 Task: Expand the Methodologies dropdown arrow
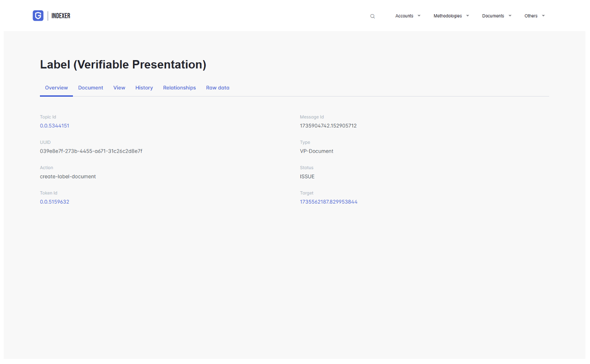click(468, 16)
